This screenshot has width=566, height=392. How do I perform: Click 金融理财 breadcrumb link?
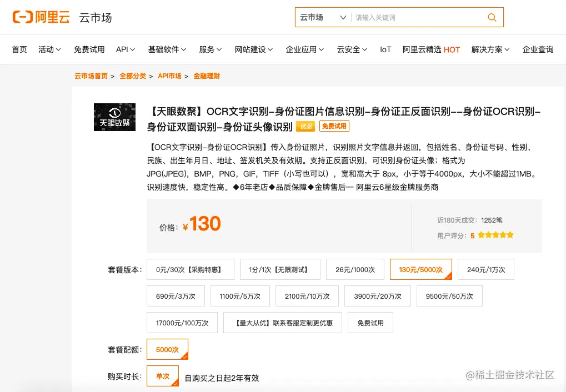(207, 76)
